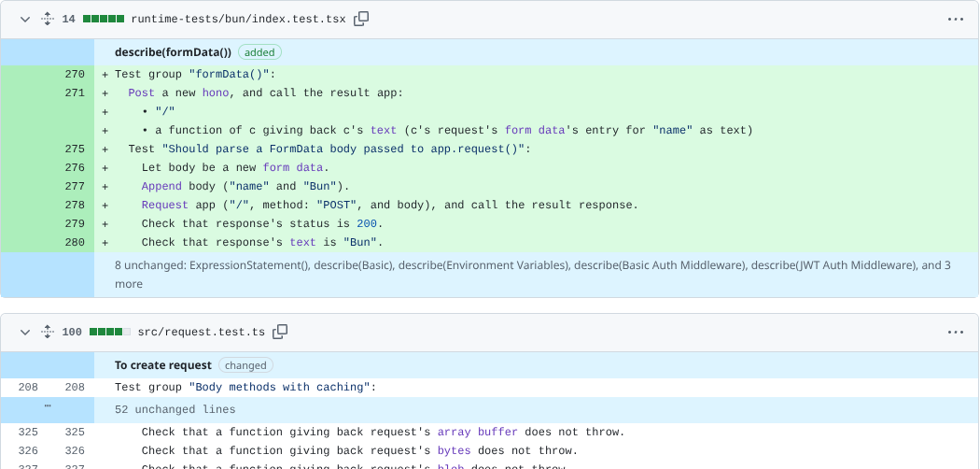Screen dimensions: 980x469
Task: Collapse the src/request.test.ts file diff
Action: (25, 332)
